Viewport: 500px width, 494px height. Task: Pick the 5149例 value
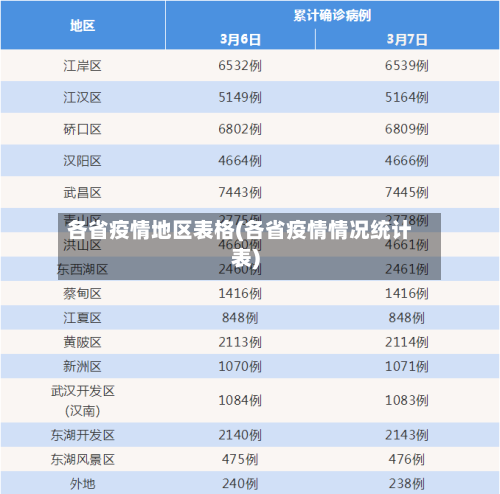(x=240, y=97)
